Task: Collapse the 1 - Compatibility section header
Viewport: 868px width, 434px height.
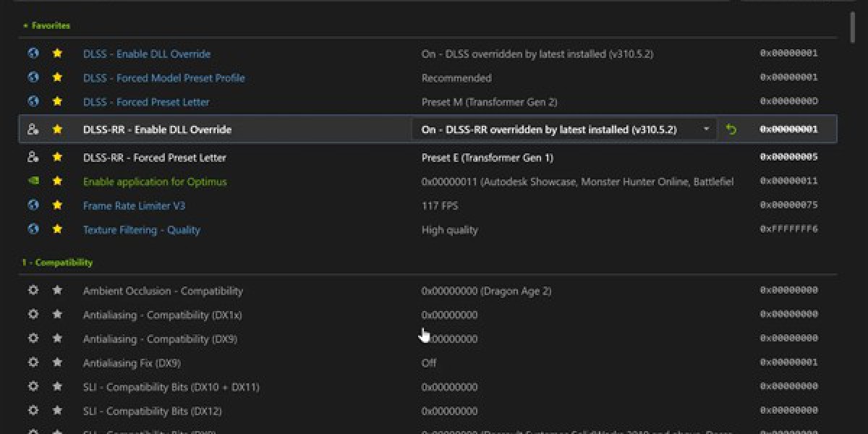Action: (57, 262)
